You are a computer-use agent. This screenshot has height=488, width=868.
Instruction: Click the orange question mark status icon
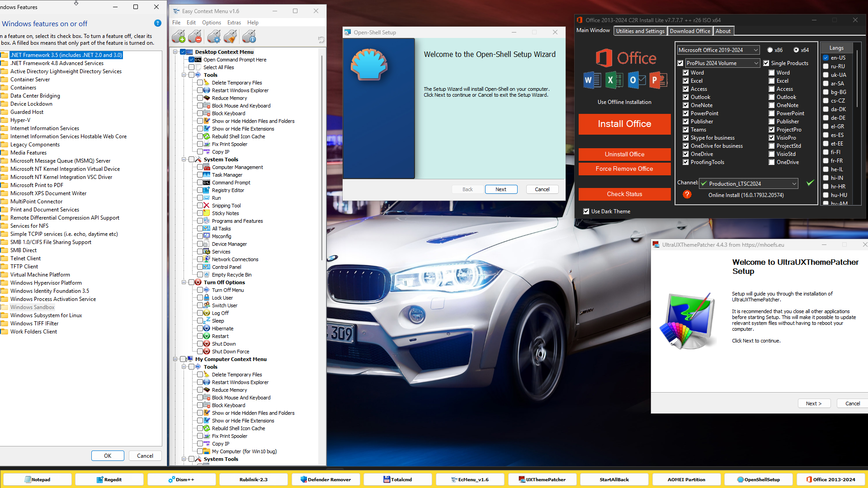pyautogui.click(x=687, y=195)
